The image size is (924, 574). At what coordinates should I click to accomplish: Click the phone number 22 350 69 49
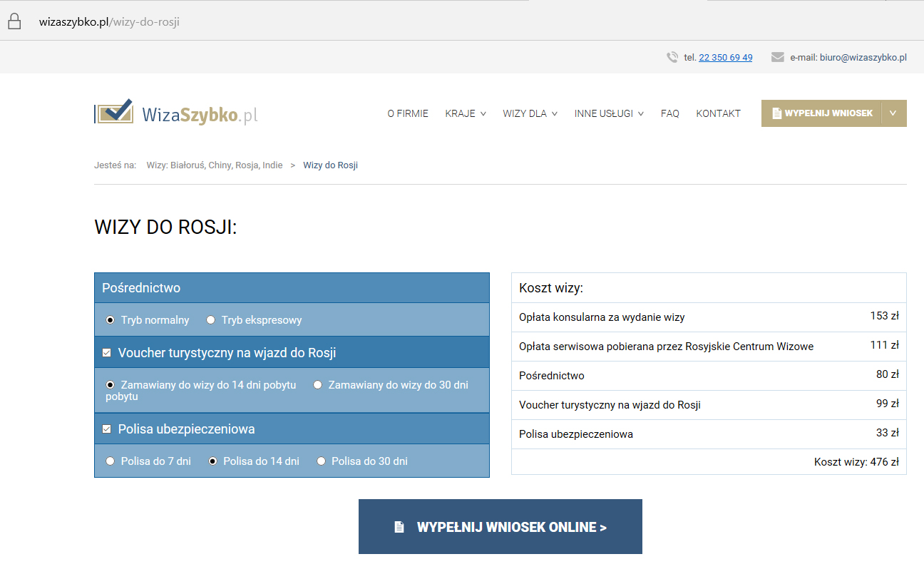point(725,58)
